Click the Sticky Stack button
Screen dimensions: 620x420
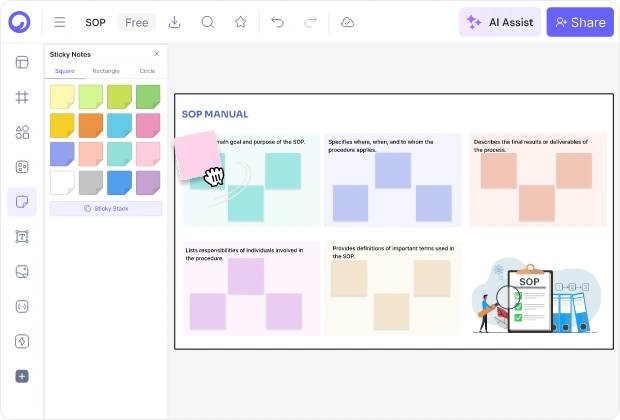(106, 208)
